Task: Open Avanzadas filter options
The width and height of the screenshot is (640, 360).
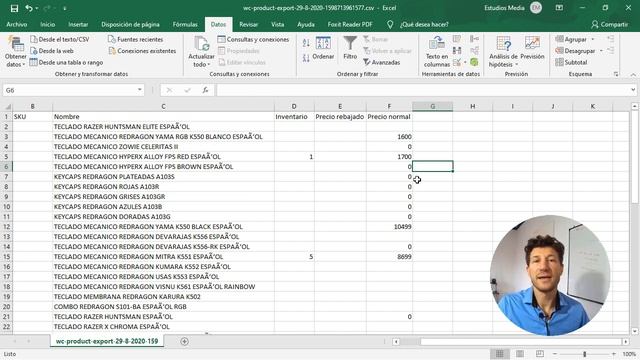Action: [382, 62]
